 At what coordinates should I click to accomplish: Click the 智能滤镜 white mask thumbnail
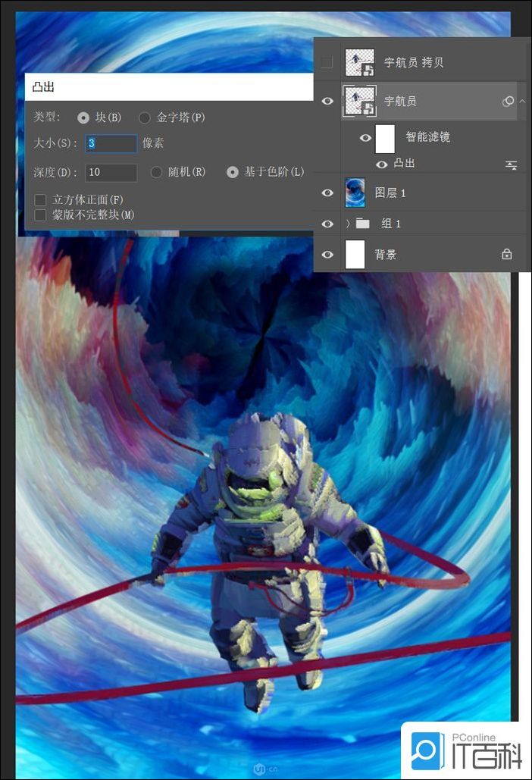click(x=385, y=138)
